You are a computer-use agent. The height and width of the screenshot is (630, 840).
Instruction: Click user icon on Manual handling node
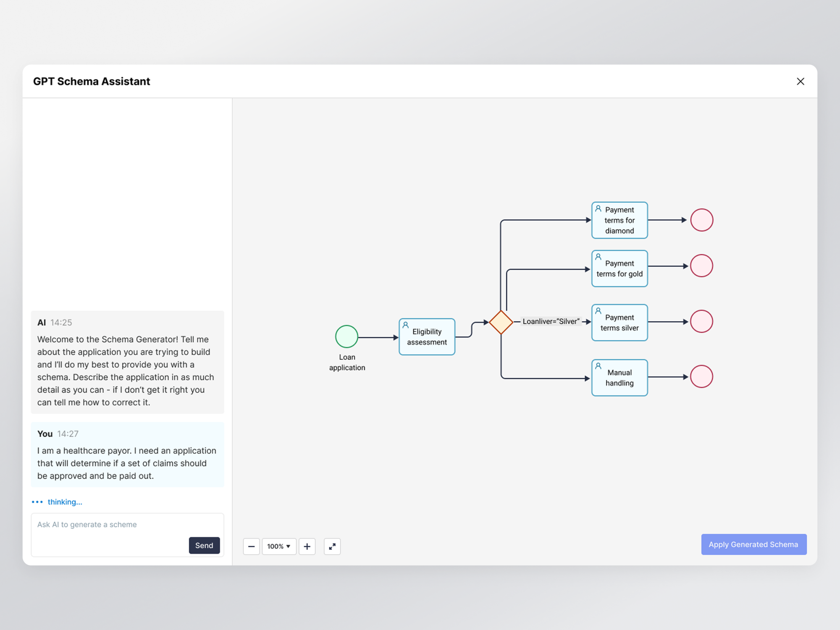click(598, 366)
